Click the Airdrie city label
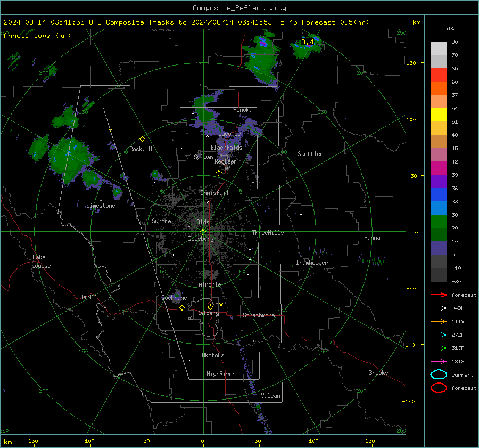This screenshot has width=479, height=448. click(210, 284)
